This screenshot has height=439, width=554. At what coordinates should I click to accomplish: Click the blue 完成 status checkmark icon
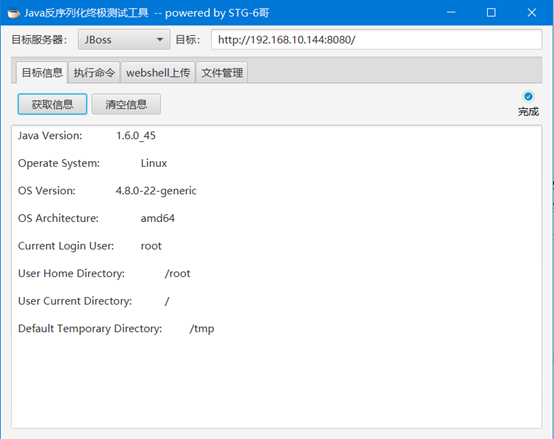[528, 96]
